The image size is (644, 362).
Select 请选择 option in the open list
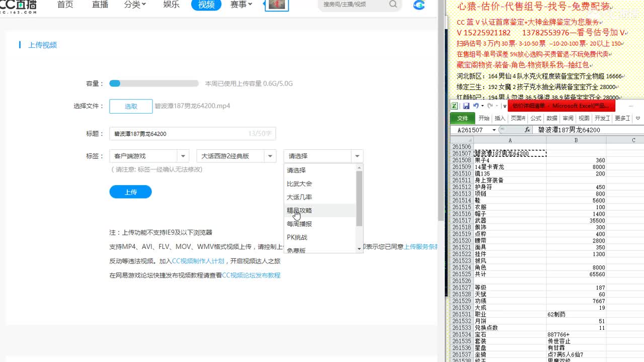point(320,170)
